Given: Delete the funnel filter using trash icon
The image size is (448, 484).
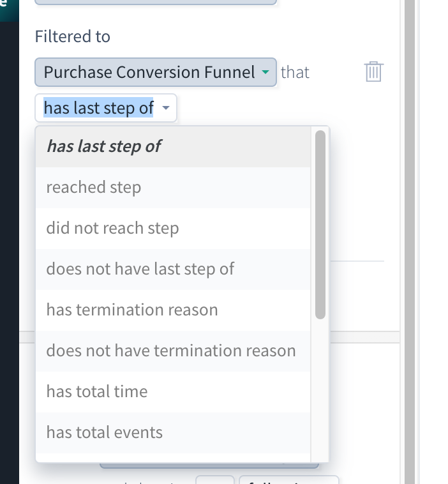Looking at the screenshot, I should coord(373,72).
